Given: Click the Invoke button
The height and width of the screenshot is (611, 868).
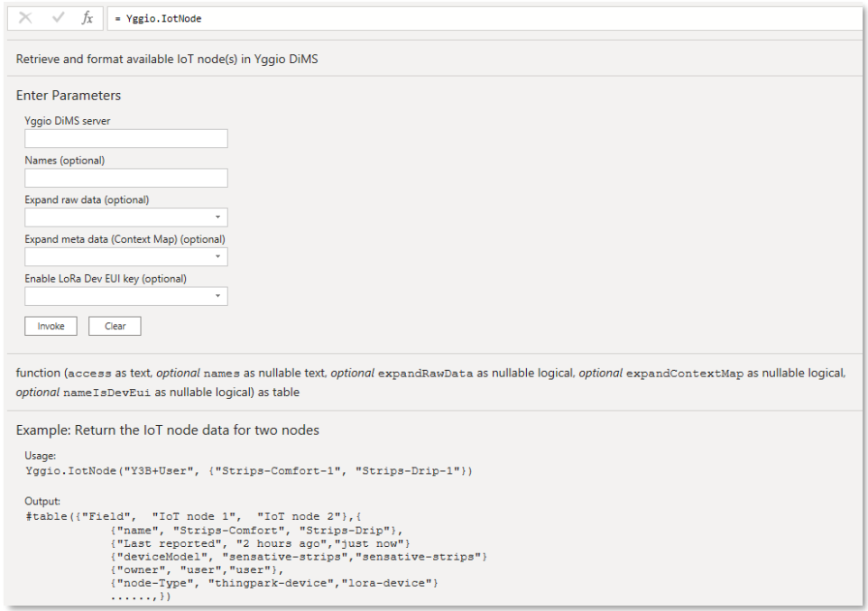Looking at the screenshot, I should click(x=51, y=326).
